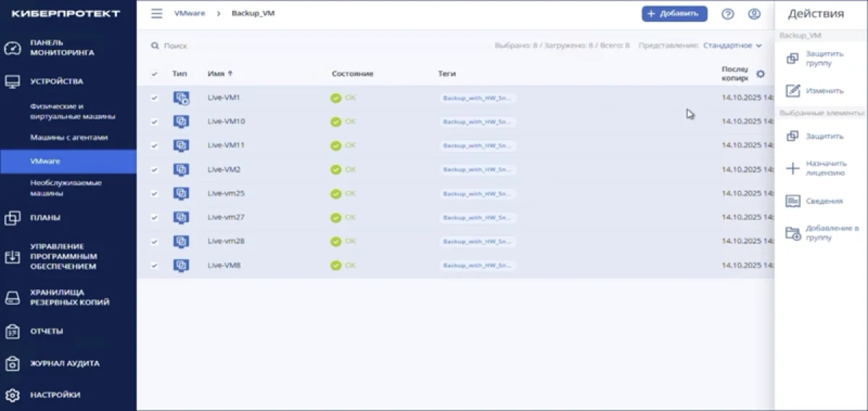The width and height of the screenshot is (868, 411).
Task: Open the Представление Стандартное dropdown
Action: pos(732,46)
